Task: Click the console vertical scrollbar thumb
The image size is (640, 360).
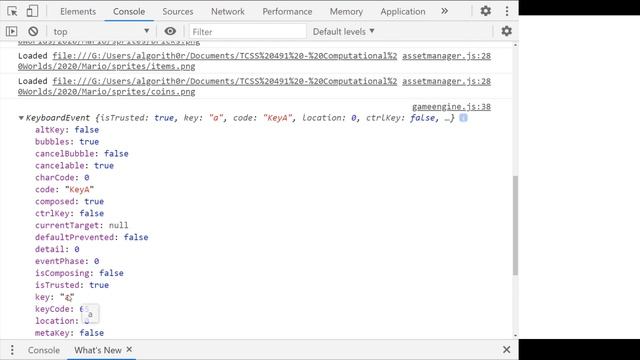Action: click(515, 226)
